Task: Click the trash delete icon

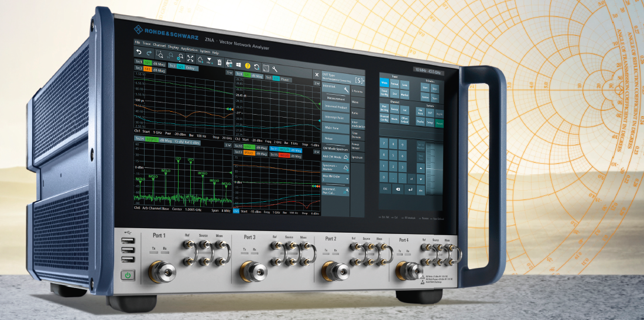Action: (x=220, y=62)
